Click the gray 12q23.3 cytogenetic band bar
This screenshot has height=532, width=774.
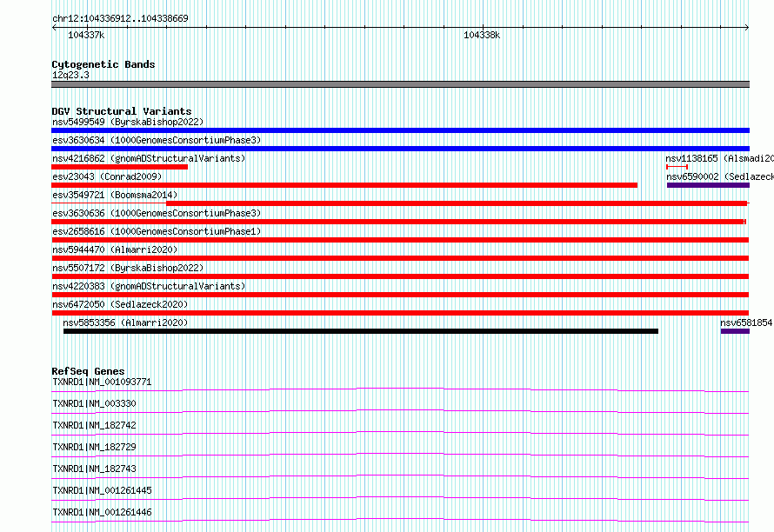pyautogui.click(x=400, y=84)
